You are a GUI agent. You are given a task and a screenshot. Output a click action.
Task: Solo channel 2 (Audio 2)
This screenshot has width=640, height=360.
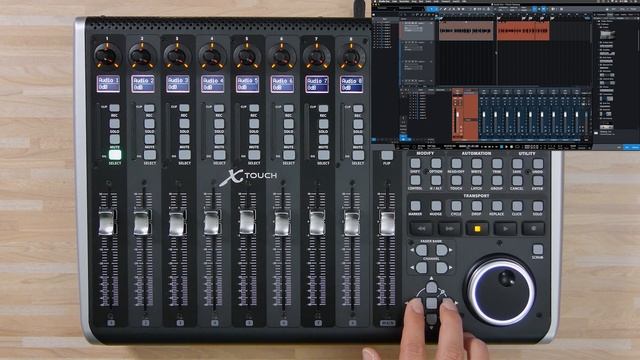(x=149, y=123)
